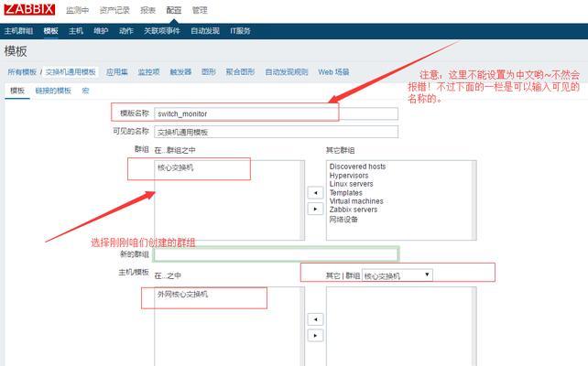
Task: Open the 聚合图形 link
Action: tap(240, 72)
